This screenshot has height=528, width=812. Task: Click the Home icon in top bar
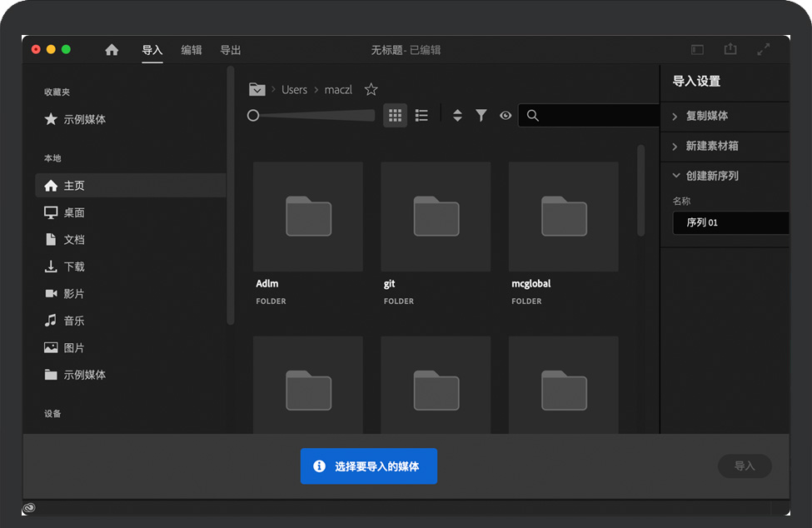coord(112,50)
